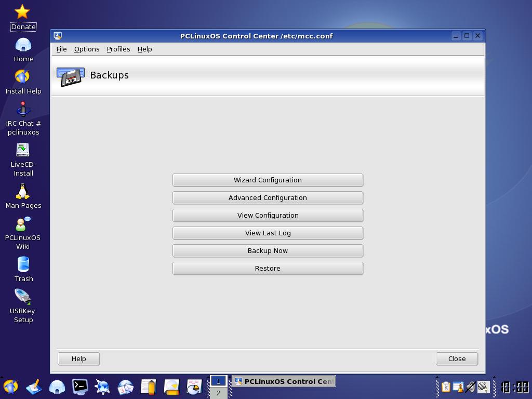Launch the word processor panel icon

148,387
